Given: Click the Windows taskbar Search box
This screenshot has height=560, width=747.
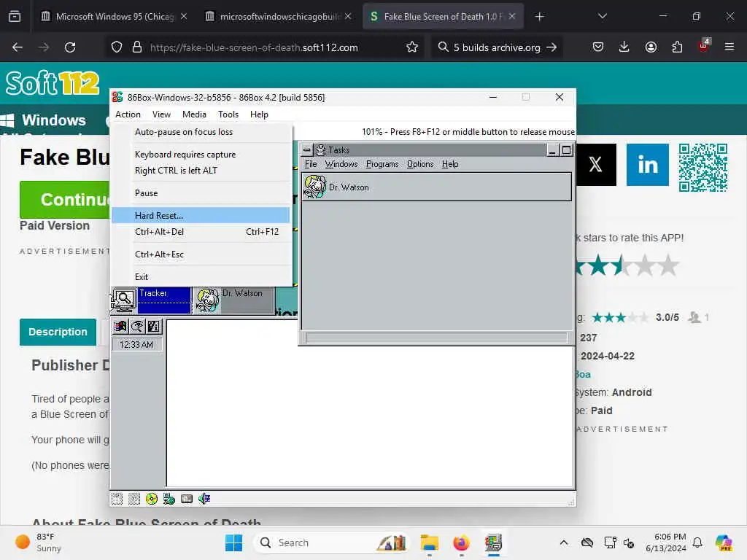Looking at the screenshot, I should (332, 542).
